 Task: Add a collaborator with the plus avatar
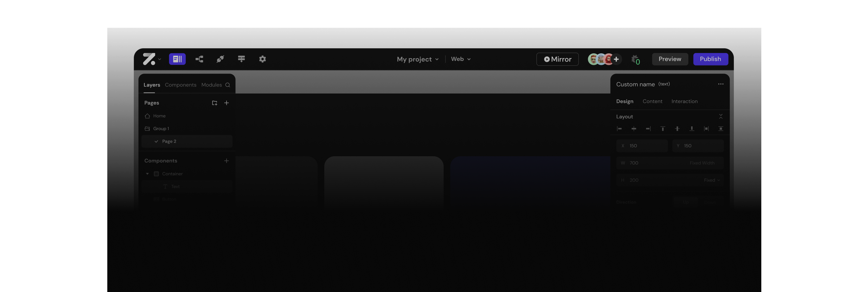coord(616,59)
